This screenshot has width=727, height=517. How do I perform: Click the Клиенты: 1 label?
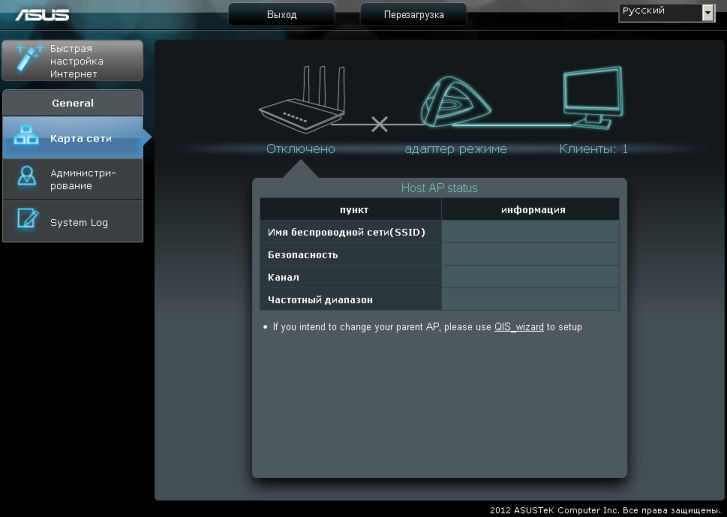pos(593,149)
